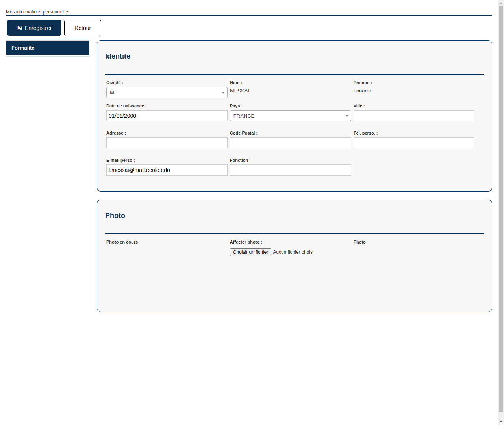
Task: Click the Mes informations personnelles heading
Action: point(37,12)
